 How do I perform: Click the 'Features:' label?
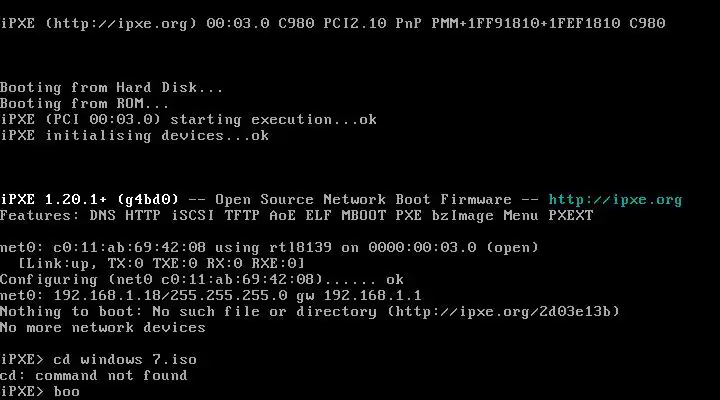tap(39, 216)
